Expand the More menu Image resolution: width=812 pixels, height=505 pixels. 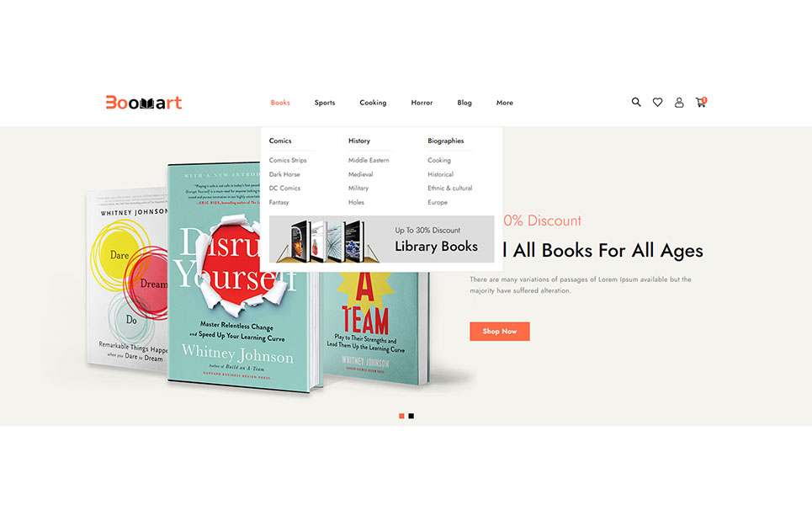pos(504,103)
